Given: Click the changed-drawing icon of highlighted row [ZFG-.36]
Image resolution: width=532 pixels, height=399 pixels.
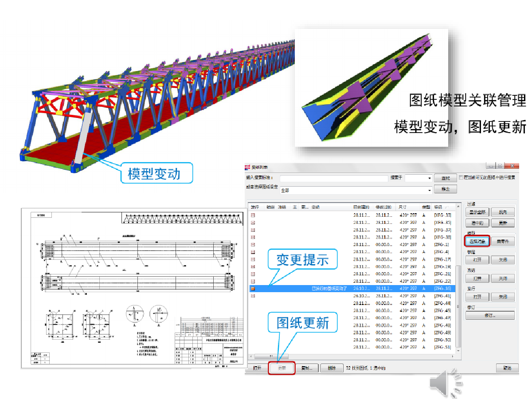Looking at the screenshot, I should (253, 288).
